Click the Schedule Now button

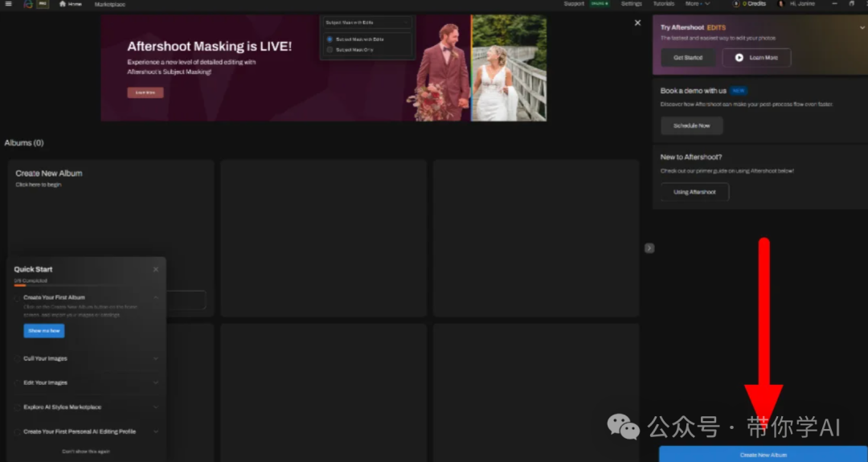[691, 125]
